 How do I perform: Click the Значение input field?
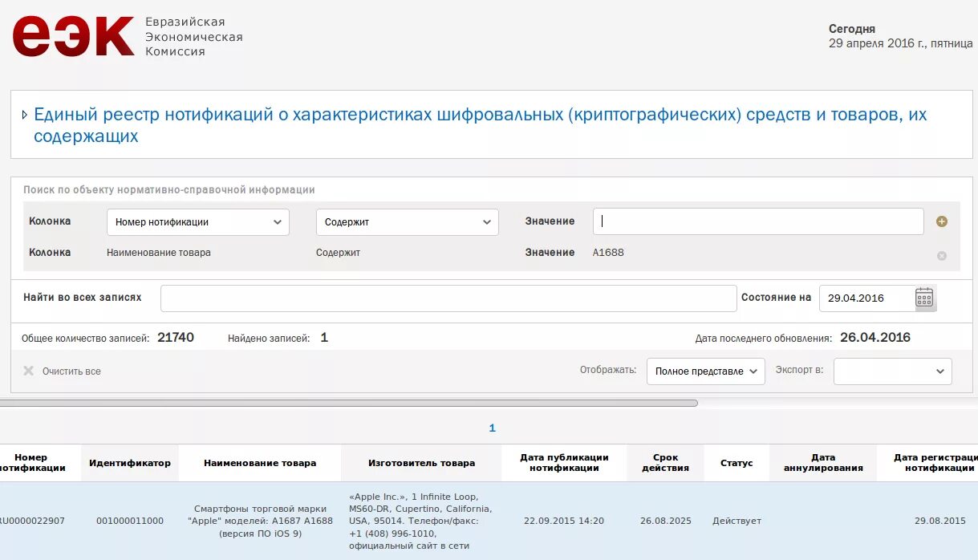click(x=758, y=221)
